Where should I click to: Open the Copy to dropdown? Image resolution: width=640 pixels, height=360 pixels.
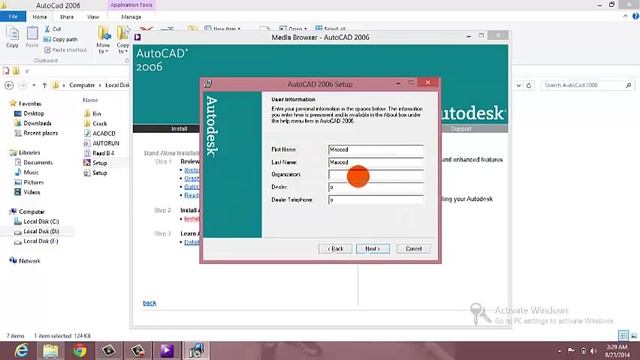122,40
